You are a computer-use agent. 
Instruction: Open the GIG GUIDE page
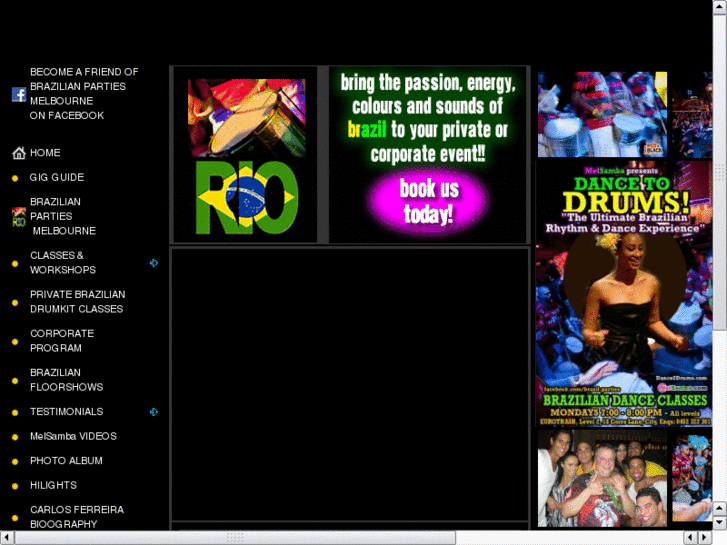57,177
